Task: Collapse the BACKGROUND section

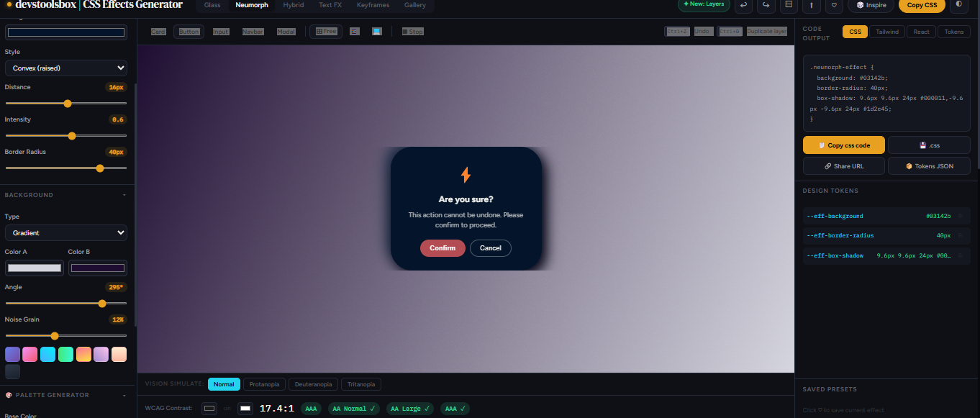Action: pos(124,195)
